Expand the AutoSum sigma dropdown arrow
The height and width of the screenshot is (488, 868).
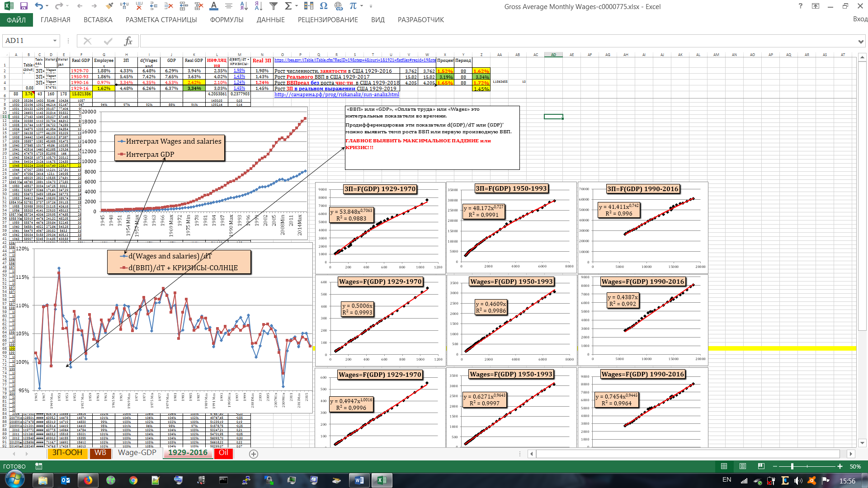297,6
